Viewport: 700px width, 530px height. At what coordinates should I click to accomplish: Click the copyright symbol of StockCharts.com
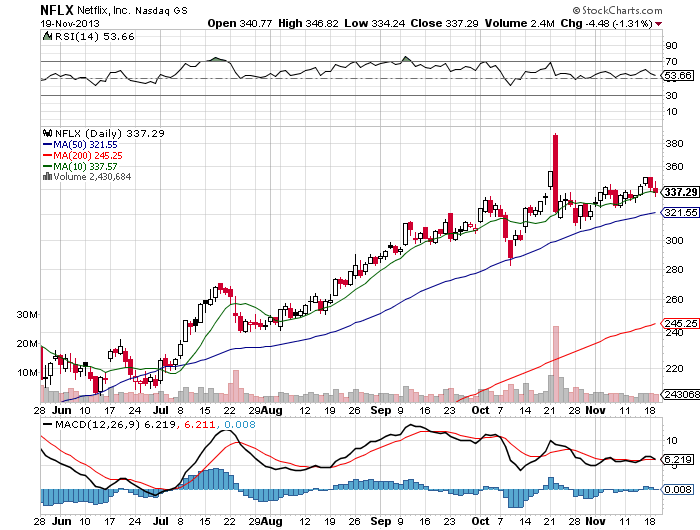(x=576, y=10)
